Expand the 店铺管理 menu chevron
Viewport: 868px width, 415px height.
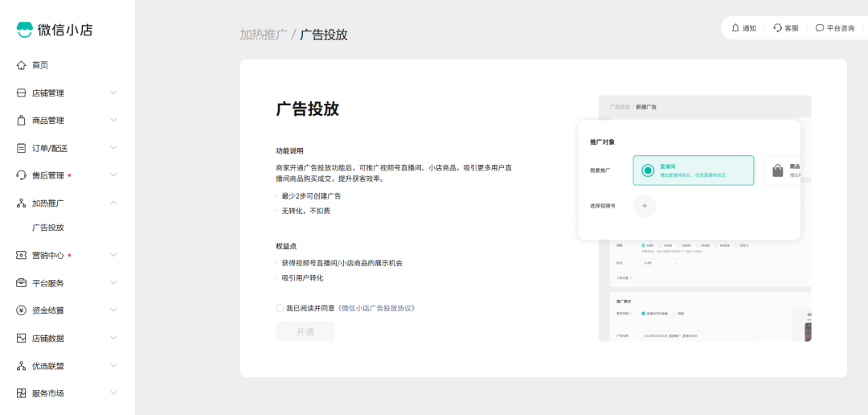113,92
